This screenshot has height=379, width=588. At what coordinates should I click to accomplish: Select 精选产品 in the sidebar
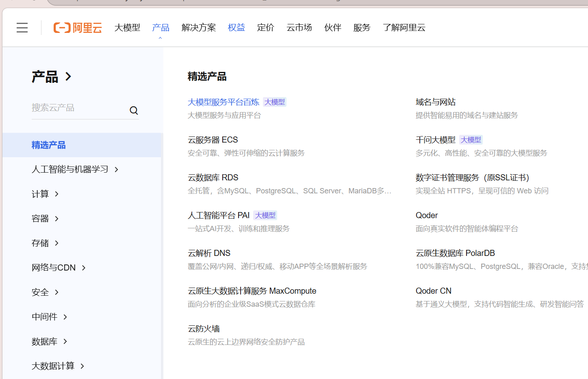point(82,145)
